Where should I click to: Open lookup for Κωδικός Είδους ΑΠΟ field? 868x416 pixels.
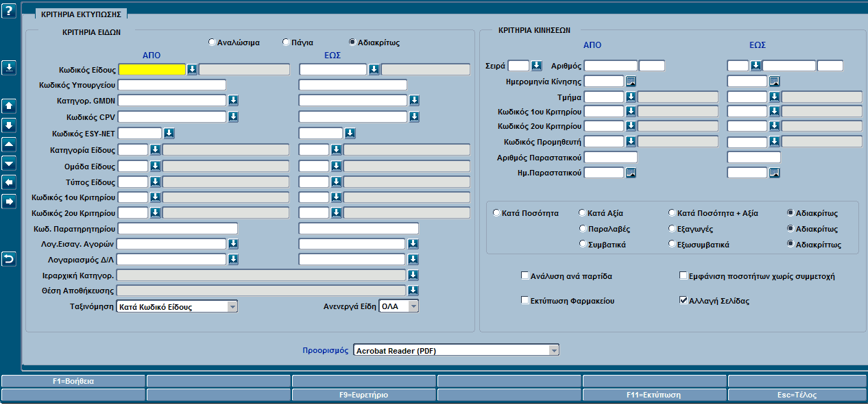tap(192, 69)
